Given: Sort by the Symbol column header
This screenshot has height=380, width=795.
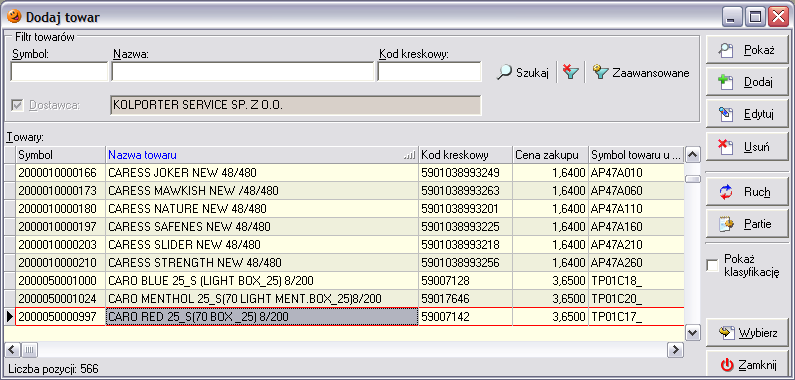Looking at the screenshot, I should (x=61, y=155).
